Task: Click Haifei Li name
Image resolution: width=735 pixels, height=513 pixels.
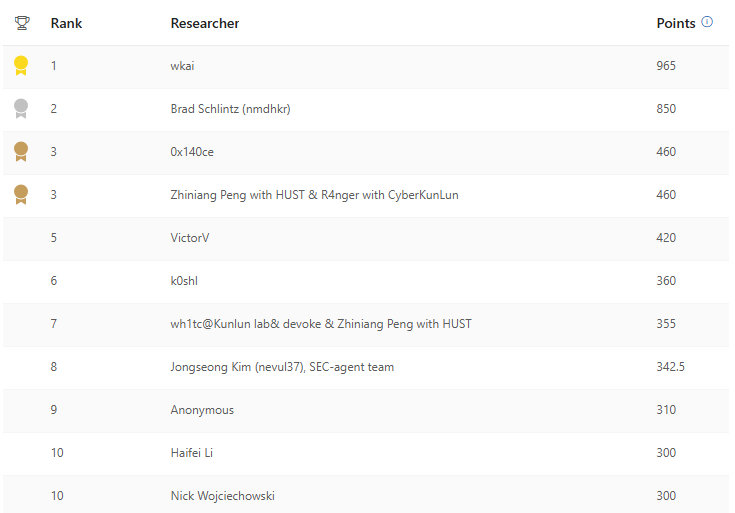Action: (192, 453)
